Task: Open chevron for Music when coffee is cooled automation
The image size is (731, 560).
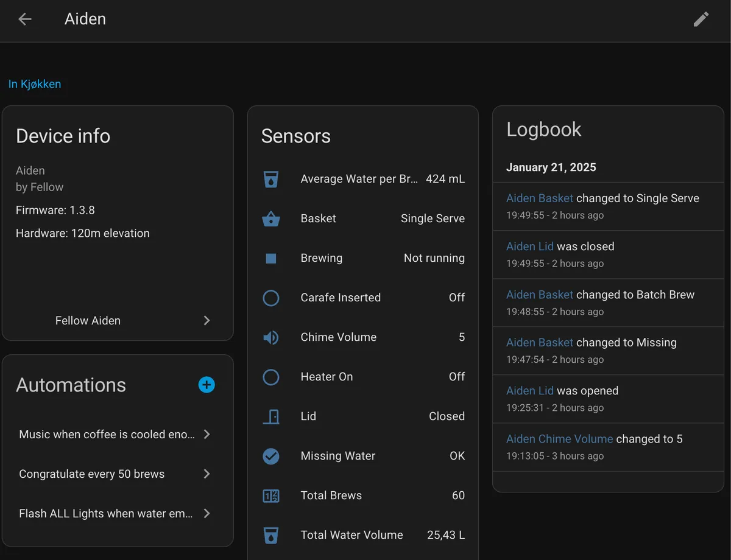Action: 207,434
